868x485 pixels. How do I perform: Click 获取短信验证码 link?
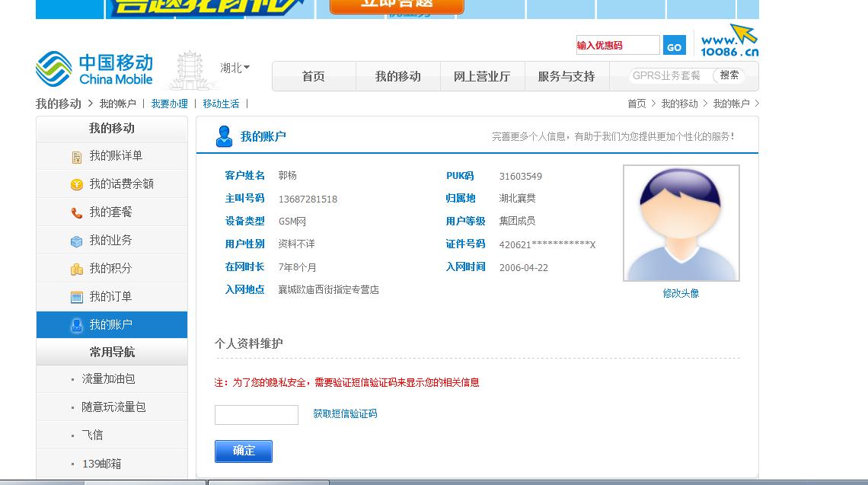pyautogui.click(x=345, y=413)
